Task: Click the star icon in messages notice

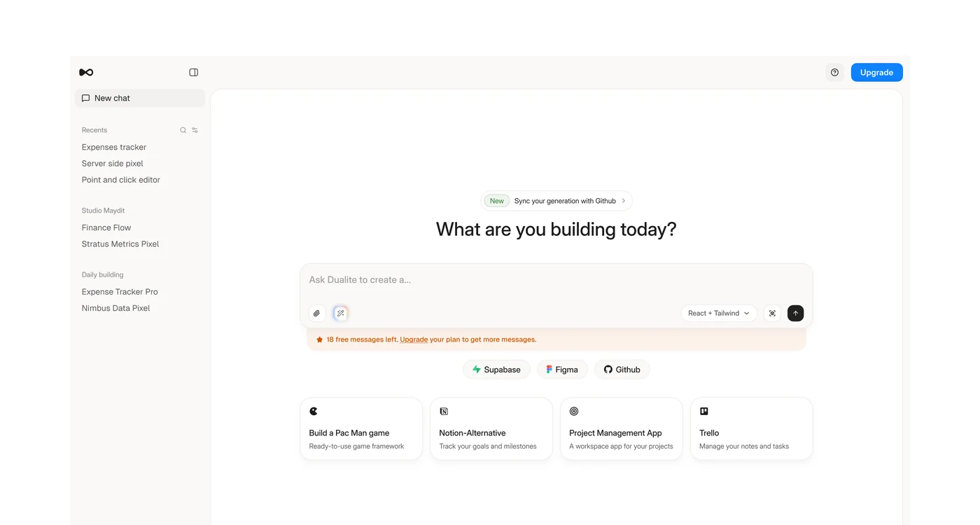Action: pos(319,339)
